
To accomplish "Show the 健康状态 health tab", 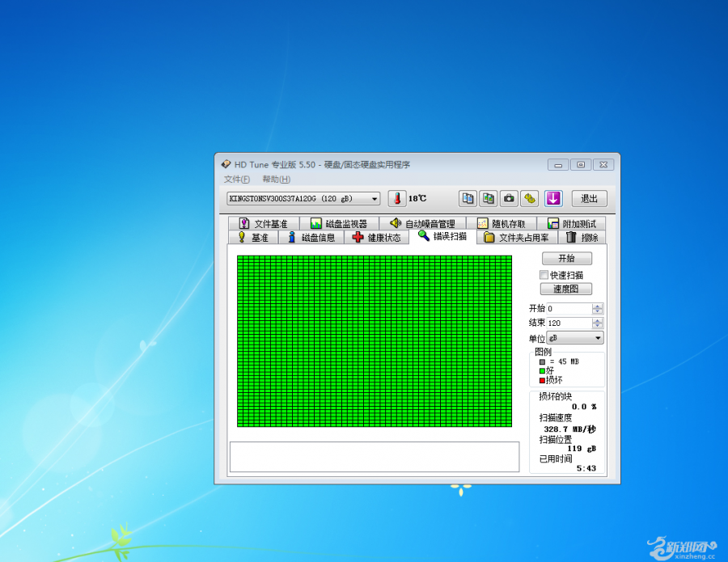I will point(376,238).
